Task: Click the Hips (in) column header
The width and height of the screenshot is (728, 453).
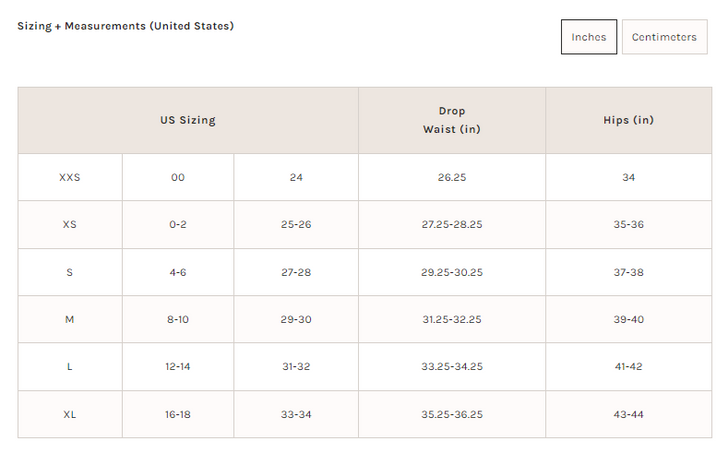Action: [628, 120]
